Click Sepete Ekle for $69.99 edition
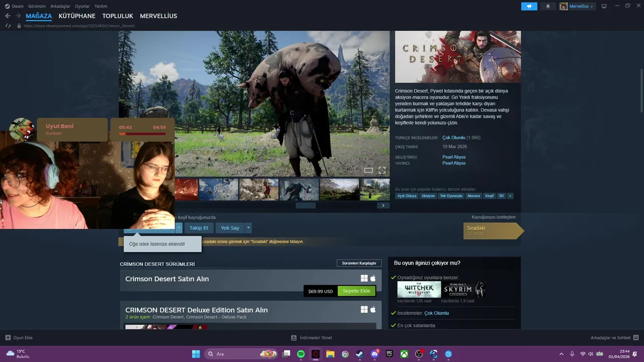This screenshot has width=644, height=362. 356,291
